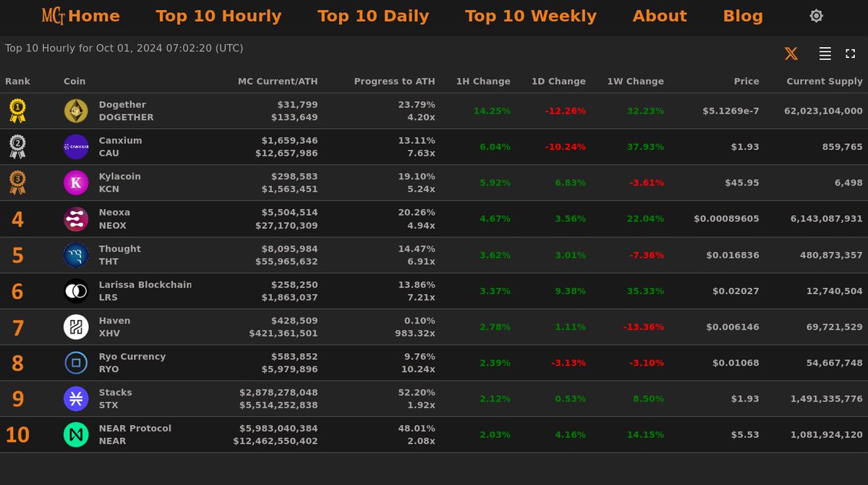Click the Larissa Blockchain coin logo
The image size is (868, 485).
pyautogui.click(x=76, y=291)
